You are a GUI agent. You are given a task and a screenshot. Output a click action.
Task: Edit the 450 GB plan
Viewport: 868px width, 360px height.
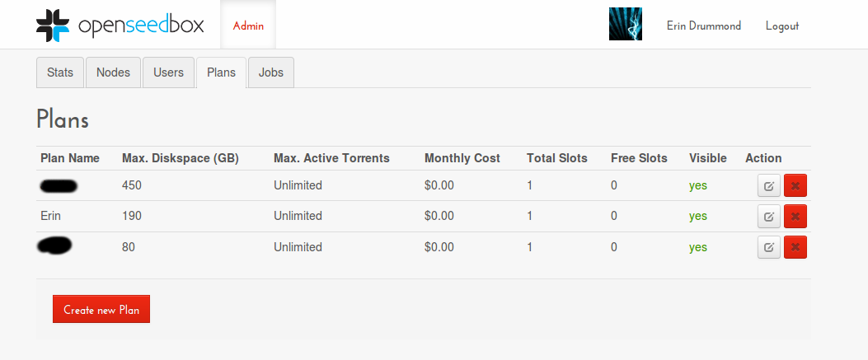[x=768, y=185]
